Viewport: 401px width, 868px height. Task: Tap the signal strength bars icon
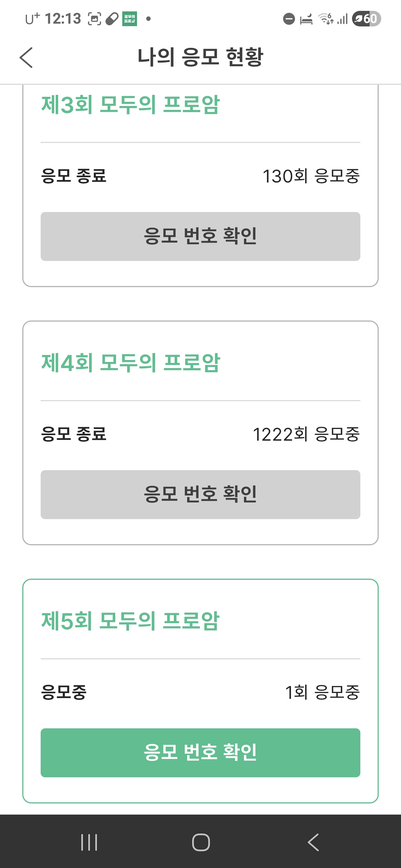tap(342, 19)
